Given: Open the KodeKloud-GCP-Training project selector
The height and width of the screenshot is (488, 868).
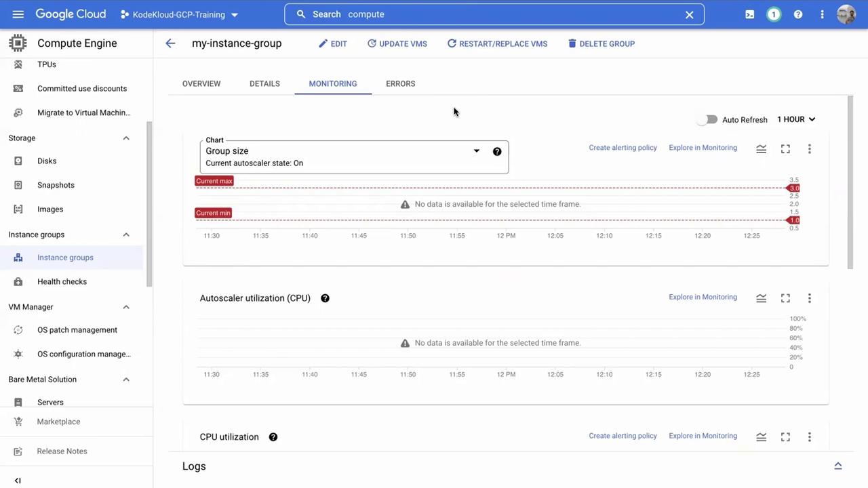Looking at the screenshot, I should point(179,14).
